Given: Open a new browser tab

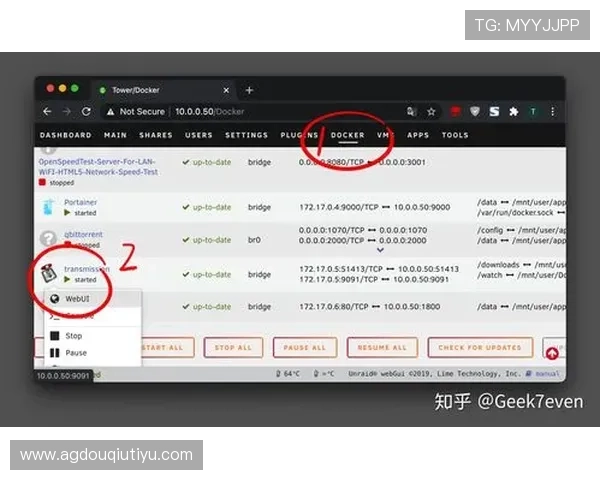Looking at the screenshot, I should click(x=250, y=90).
